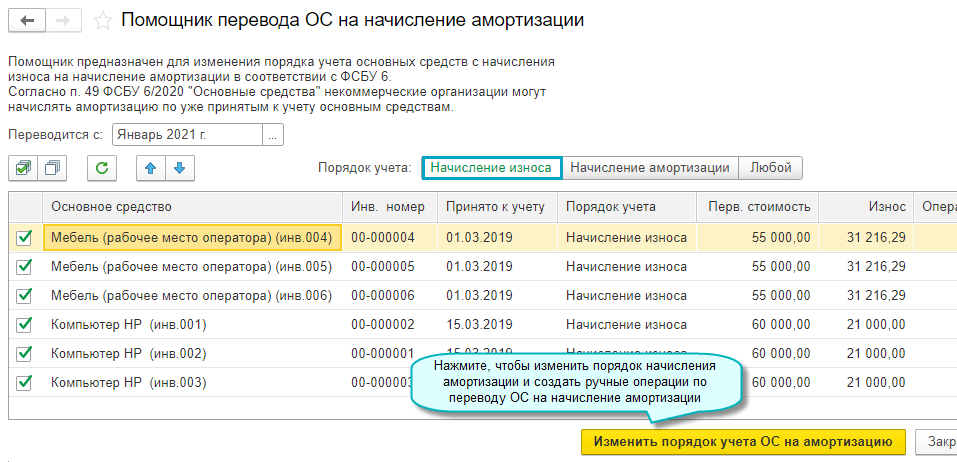Switch filter to Начисление амортизации
957x462 pixels.
coord(651,168)
